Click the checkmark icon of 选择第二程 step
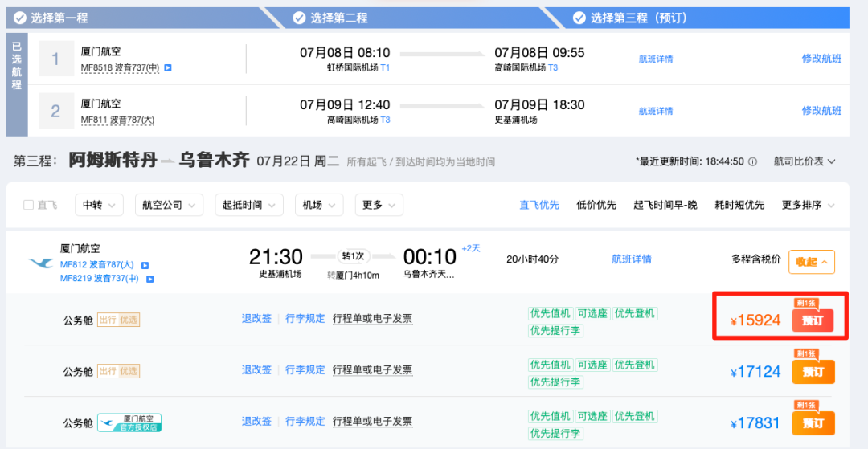868x449 pixels. click(300, 18)
